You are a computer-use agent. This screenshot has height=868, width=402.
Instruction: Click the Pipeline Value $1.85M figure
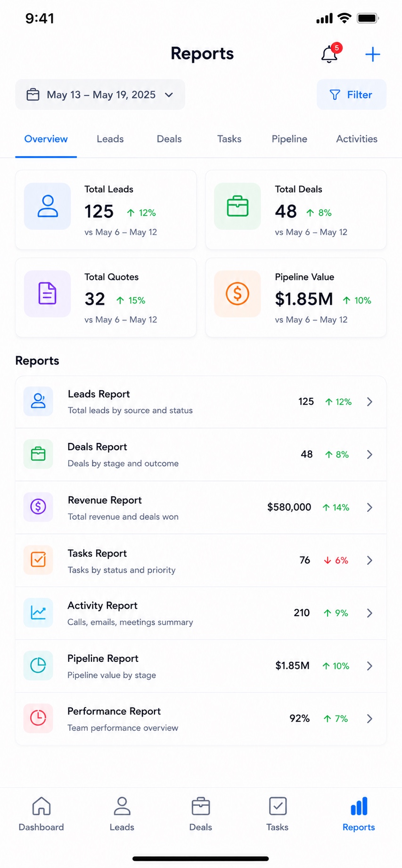point(304,299)
